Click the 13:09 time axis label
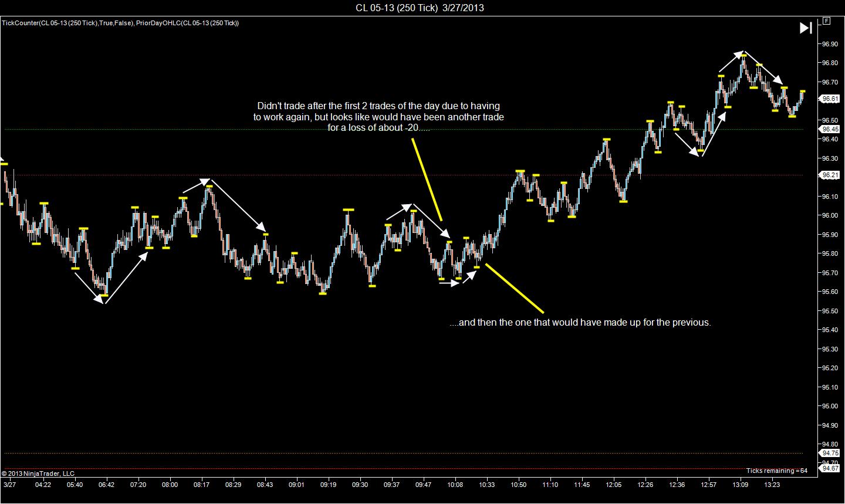 740,485
